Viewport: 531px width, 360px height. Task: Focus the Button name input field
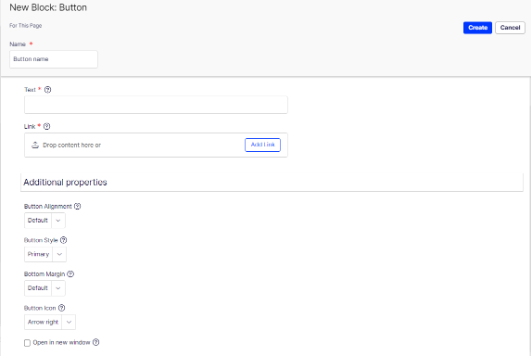coord(54,59)
